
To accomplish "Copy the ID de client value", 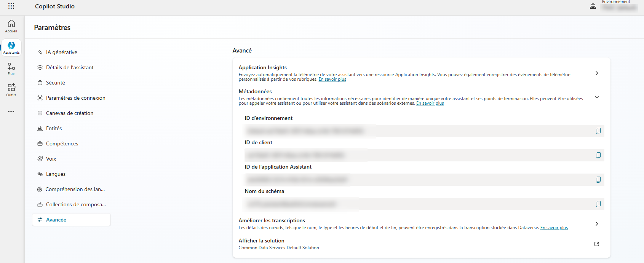I will (598, 155).
